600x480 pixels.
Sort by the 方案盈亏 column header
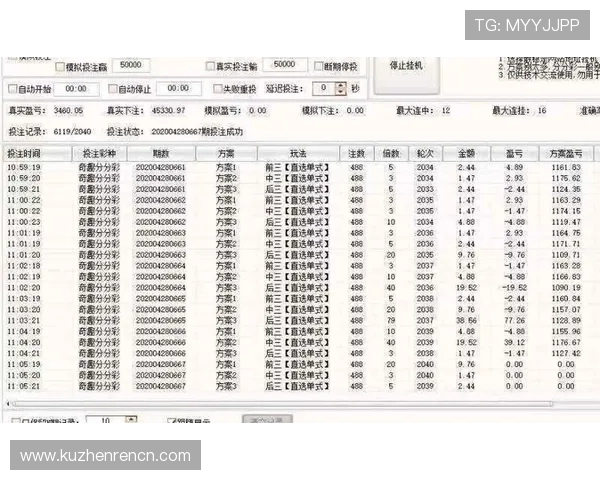coord(566,154)
